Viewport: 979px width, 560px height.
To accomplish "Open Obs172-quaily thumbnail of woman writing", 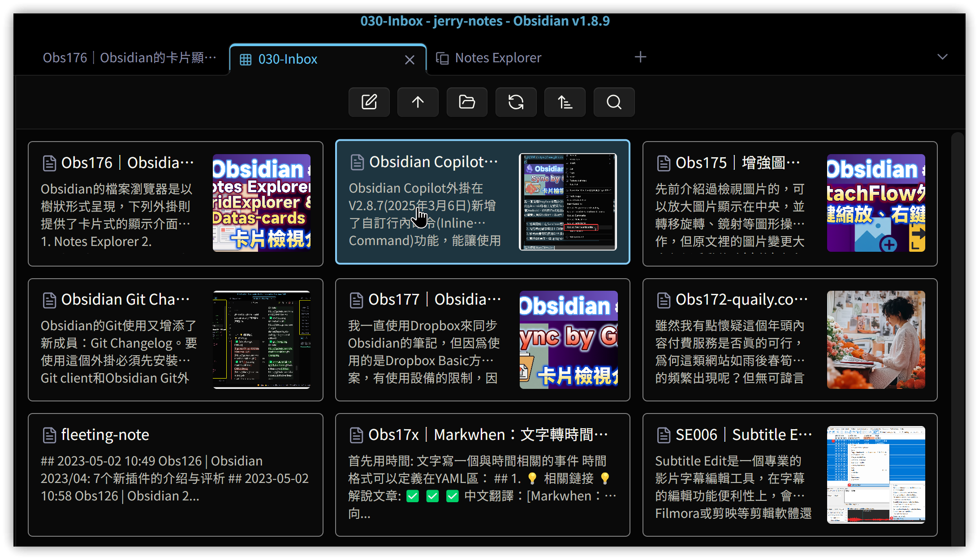I will click(875, 340).
